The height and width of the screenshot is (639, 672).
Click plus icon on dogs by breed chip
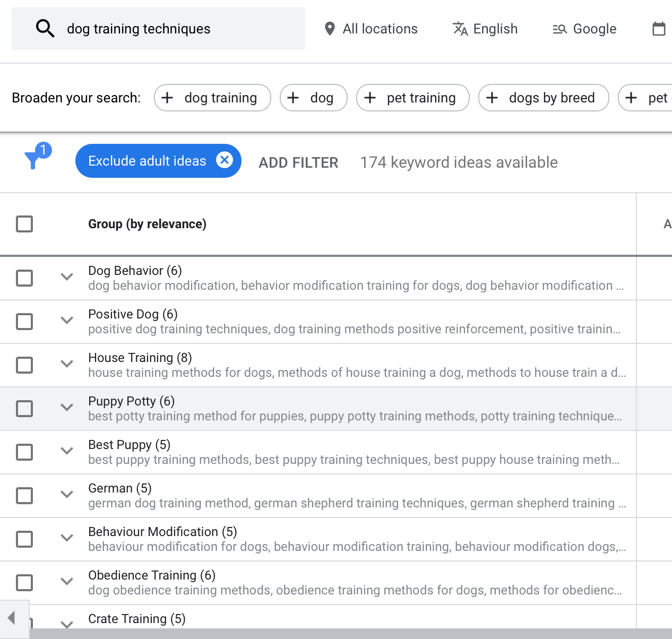492,98
